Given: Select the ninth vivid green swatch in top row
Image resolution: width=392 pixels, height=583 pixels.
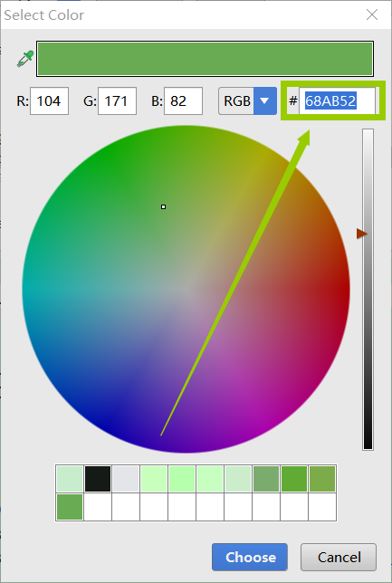Looking at the screenshot, I should coord(294,479).
